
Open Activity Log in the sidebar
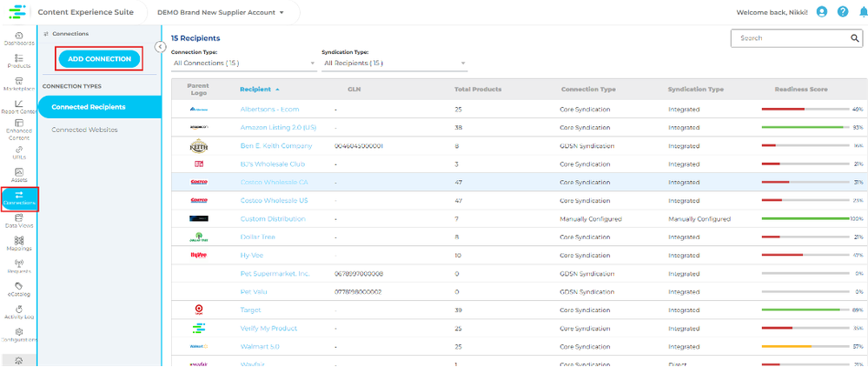[19, 312]
